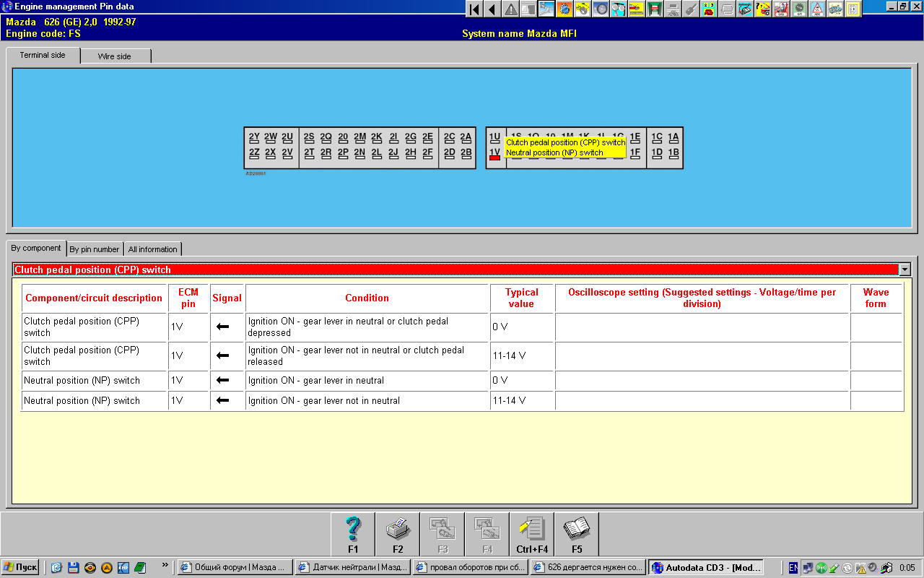This screenshot has height=578, width=924.
Task: Click the warning triangle toolbar icon
Action: pyautogui.click(x=510, y=9)
